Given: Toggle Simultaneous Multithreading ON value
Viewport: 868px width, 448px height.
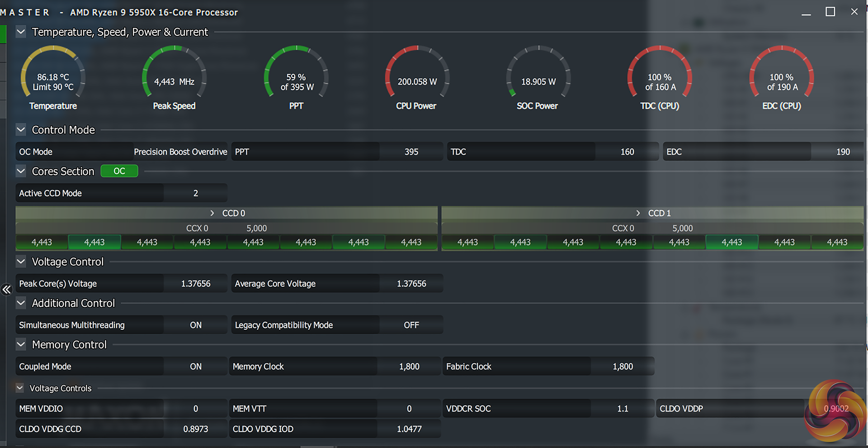Looking at the screenshot, I should tap(195, 325).
